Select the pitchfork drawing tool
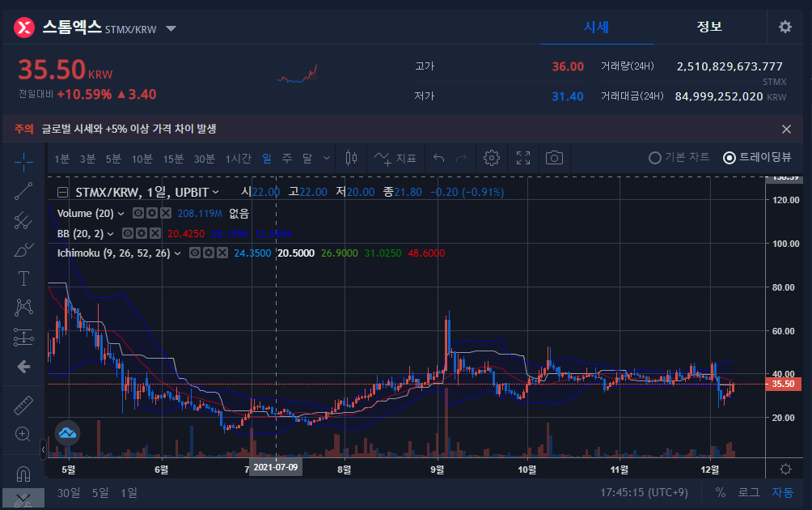Viewport: 812px width, 510px height. [x=23, y=221]
